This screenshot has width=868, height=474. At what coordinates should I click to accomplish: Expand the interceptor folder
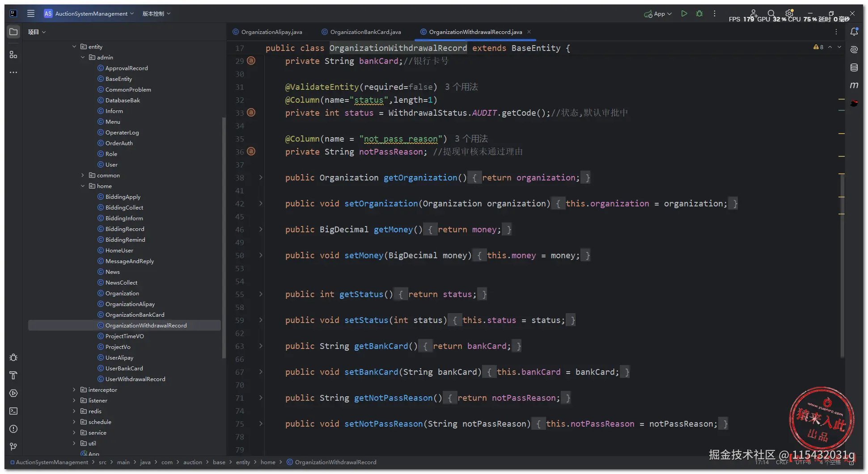(x=74, y=390)
